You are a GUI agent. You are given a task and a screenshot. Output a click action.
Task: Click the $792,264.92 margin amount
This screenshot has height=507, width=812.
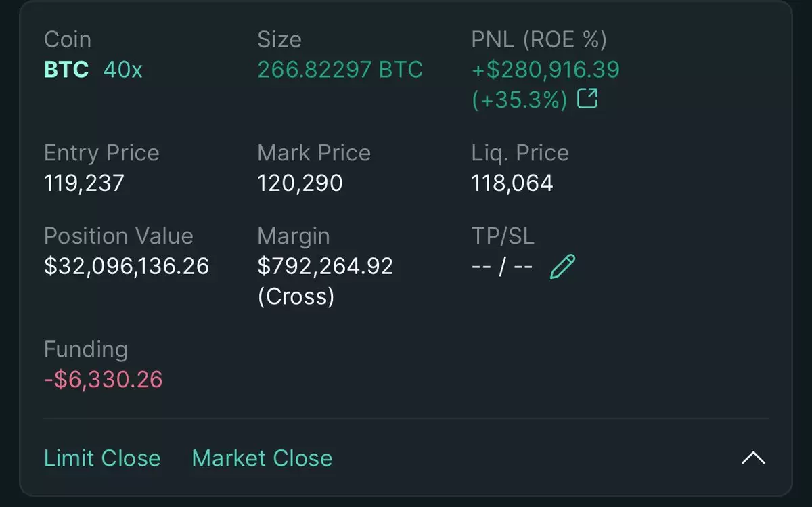pyautogui.click(x=325, y=266)
